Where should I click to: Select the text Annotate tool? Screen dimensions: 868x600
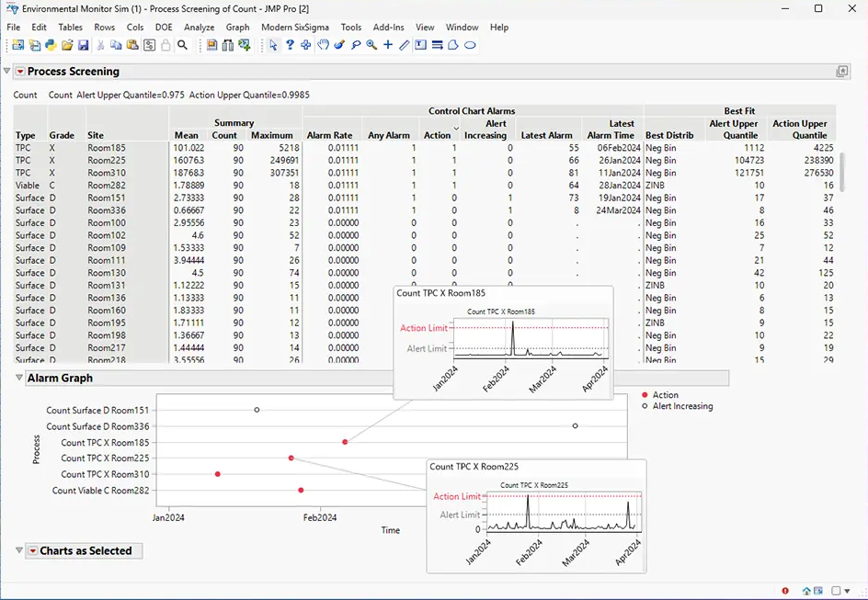421,45
